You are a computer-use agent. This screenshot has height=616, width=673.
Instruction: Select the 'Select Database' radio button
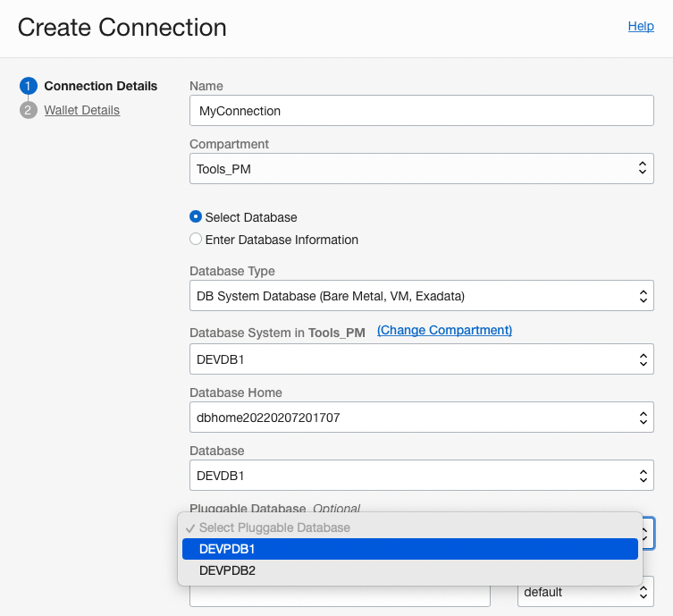click(x=196, y=217)
